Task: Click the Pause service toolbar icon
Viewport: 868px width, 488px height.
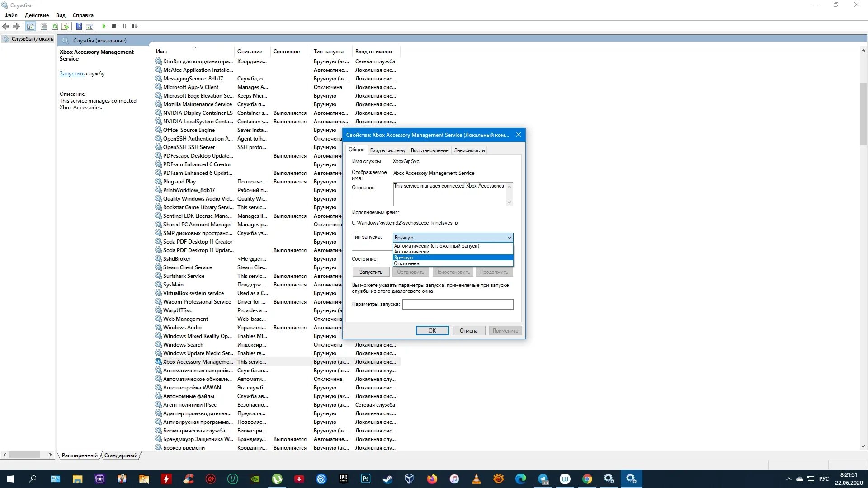Action: click(x=124, y=26)
